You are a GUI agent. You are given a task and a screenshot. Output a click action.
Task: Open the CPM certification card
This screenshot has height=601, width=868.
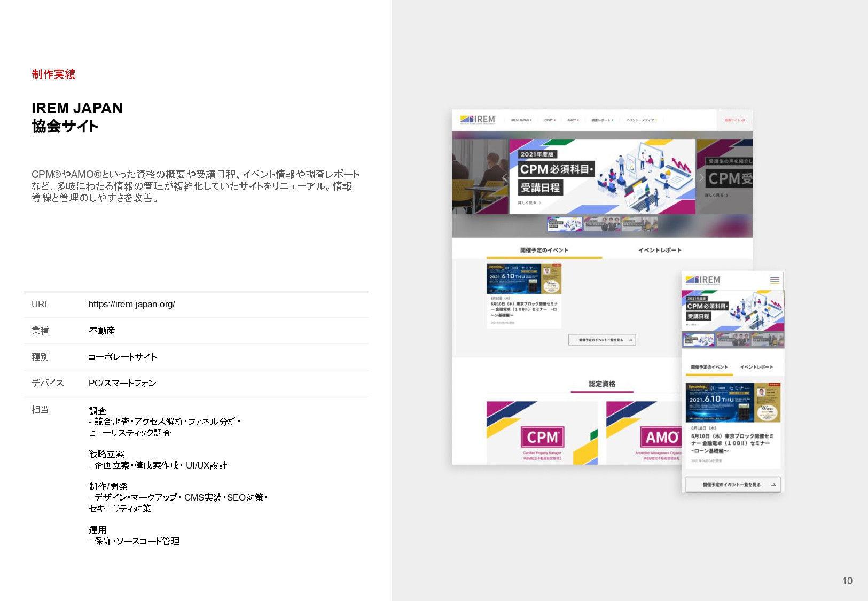pyautogui.click(x=543, y=433)
